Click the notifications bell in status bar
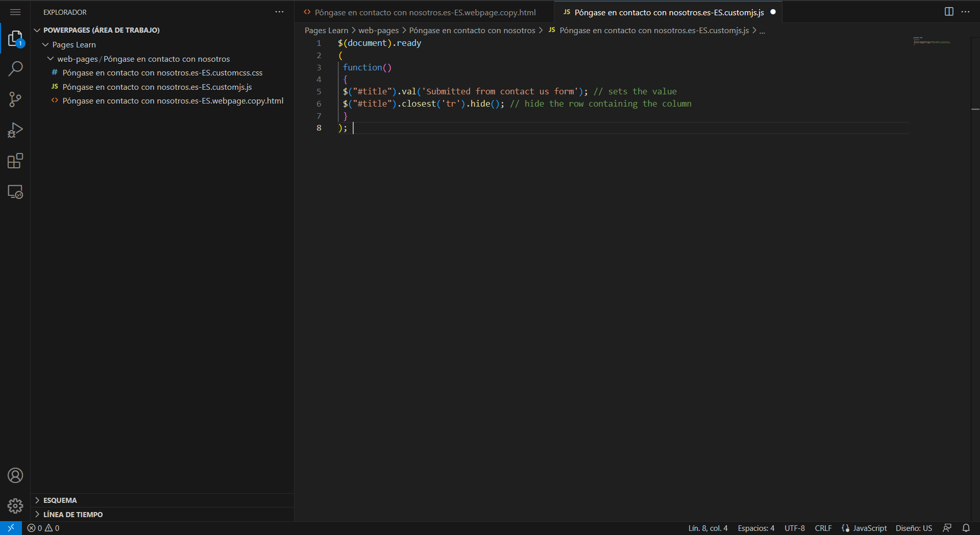This screenshot has height=535, width=980. [966, 528]
